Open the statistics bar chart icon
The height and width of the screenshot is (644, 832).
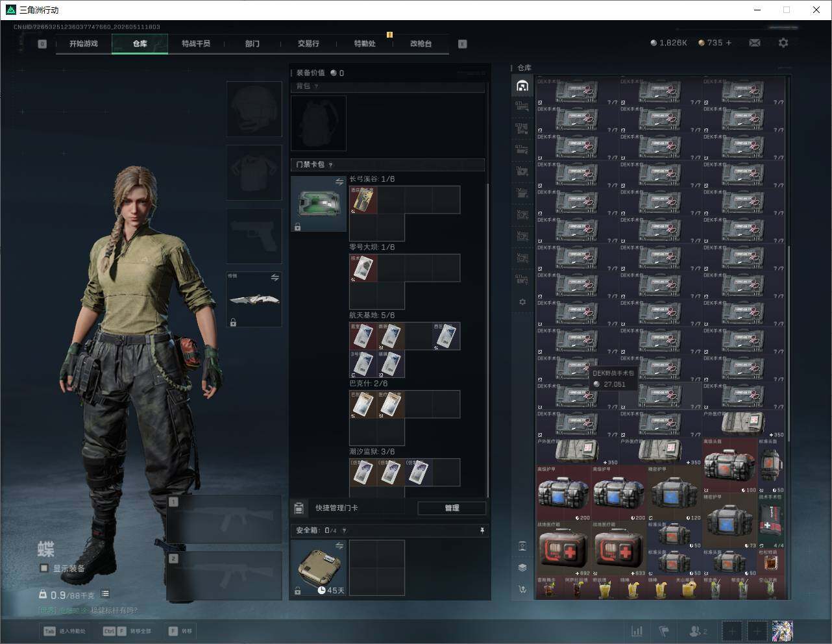coord(637,630)
